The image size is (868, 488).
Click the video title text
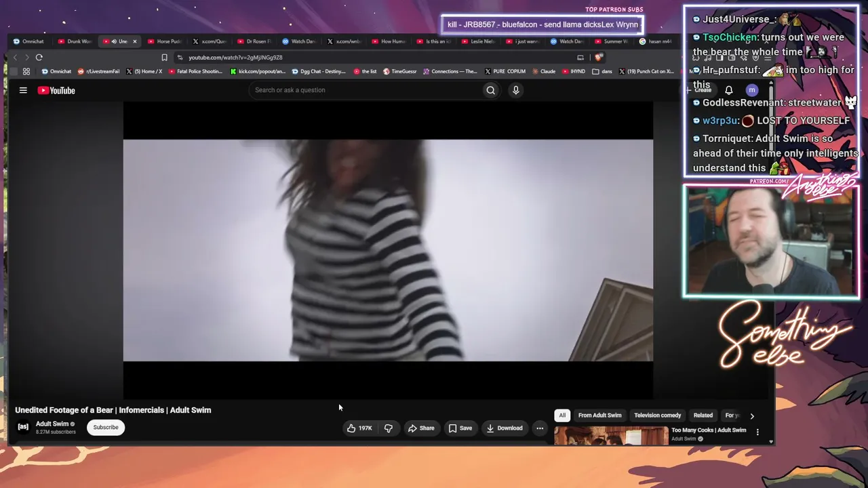[x=113, y=410]
